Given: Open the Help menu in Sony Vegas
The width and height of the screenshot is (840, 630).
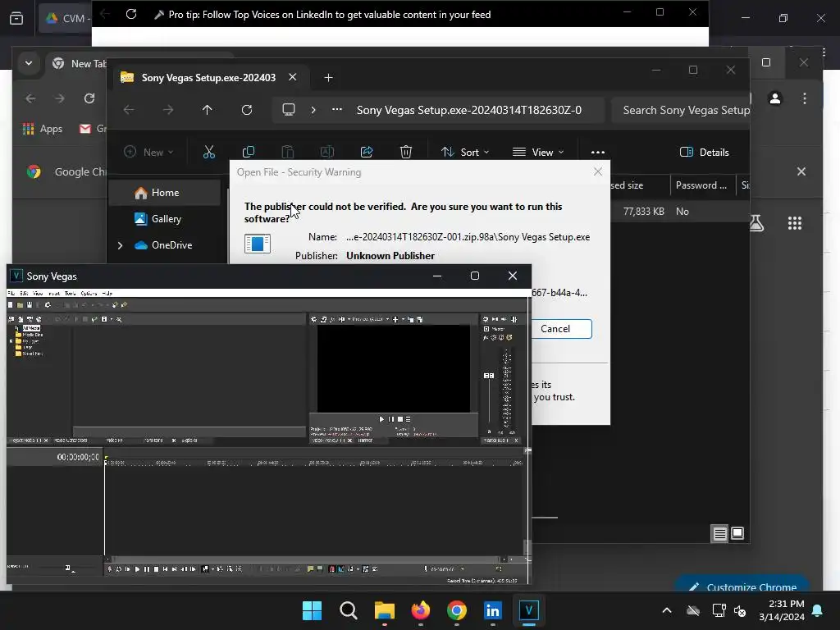Looking at the screenshot, I should 107,294.
